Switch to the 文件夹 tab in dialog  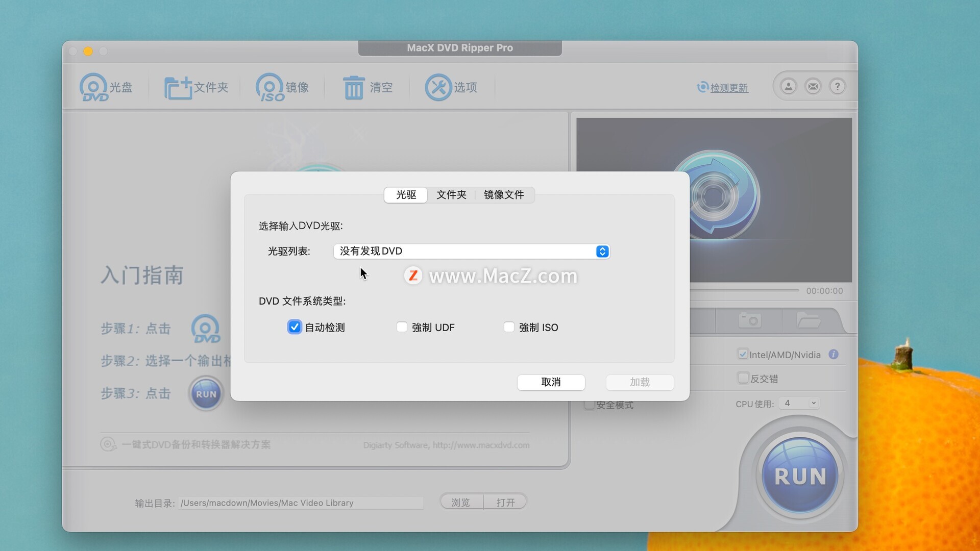(451, 195)
